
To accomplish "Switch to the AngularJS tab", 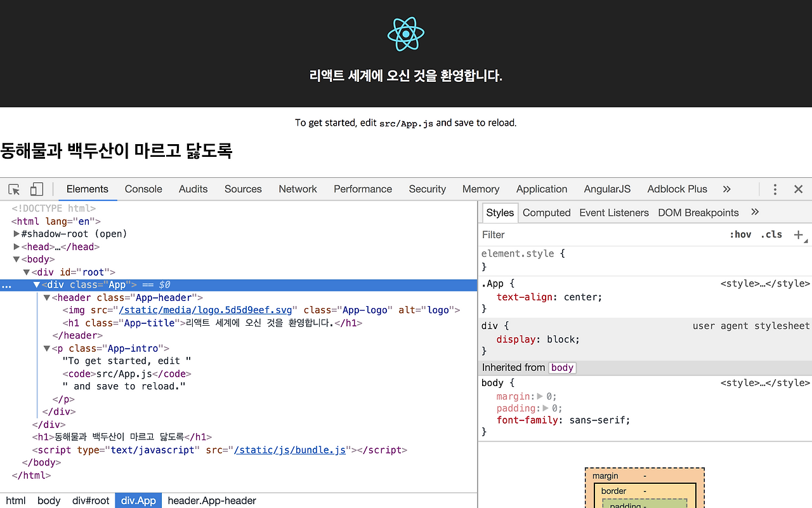I will click(607, 189).
